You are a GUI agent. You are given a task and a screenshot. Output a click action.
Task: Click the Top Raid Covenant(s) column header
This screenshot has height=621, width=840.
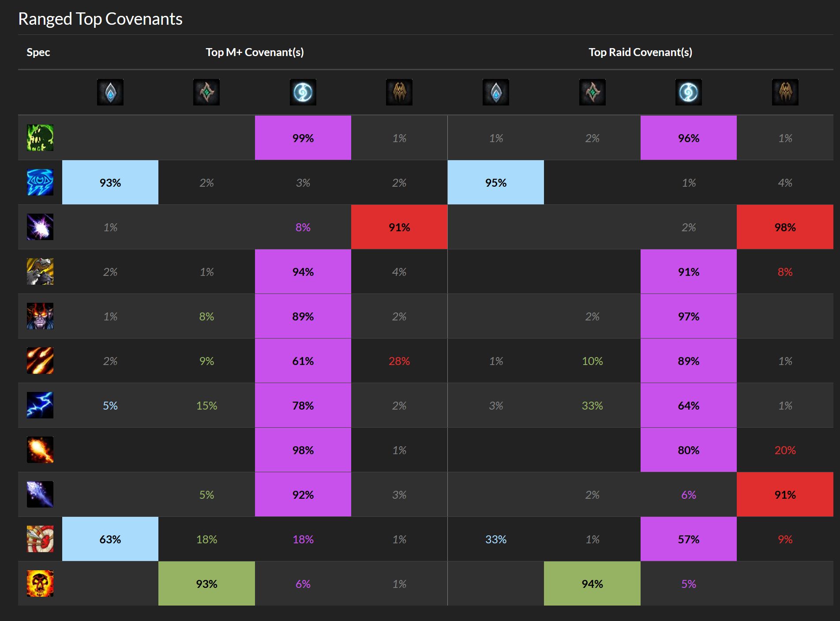pyautogui.click(x=641, y=52)
